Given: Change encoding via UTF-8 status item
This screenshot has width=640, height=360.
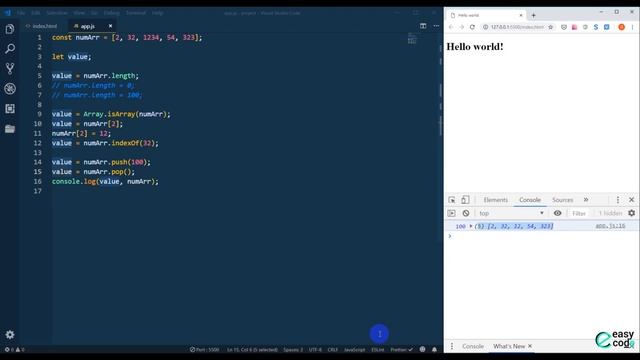Looking at the screenshot, I should click(x=315, y=349).
